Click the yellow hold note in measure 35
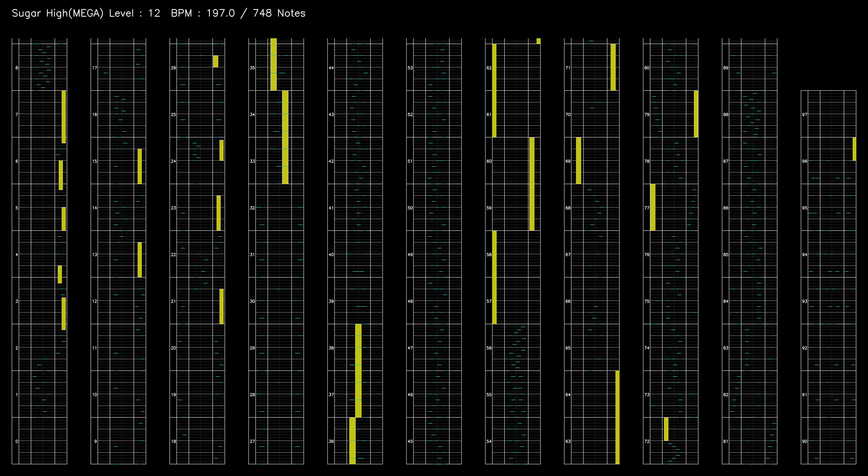The width and height of the screenshot is (868, 476). [274, 64]
